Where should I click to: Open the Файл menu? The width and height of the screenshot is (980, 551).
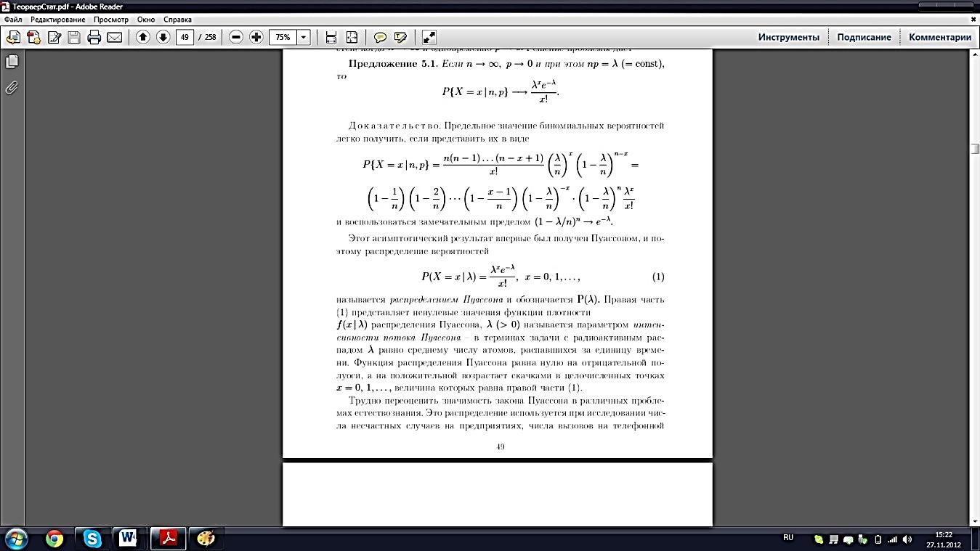(x=14, y=20)
